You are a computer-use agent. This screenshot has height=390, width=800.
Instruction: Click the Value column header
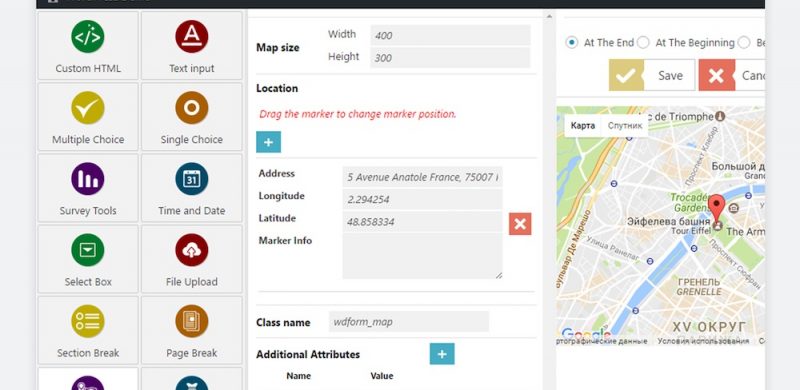[382, 376]
